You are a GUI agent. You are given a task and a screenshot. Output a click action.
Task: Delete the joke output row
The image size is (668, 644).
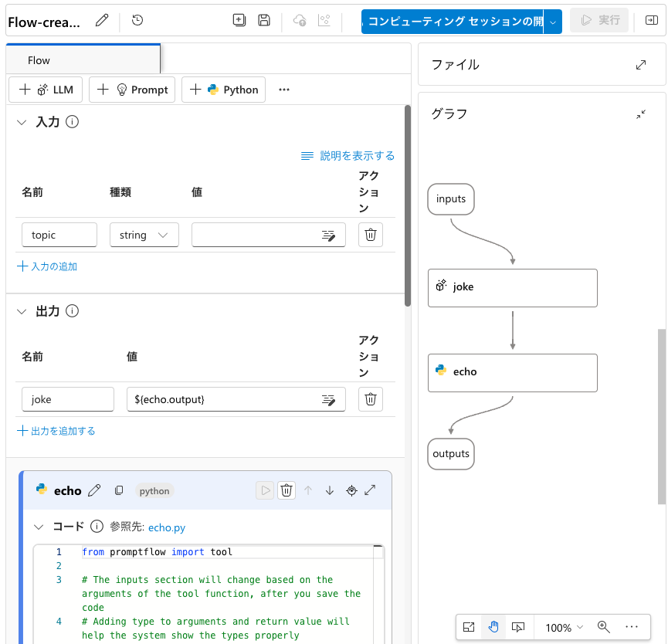click(371, 399)
